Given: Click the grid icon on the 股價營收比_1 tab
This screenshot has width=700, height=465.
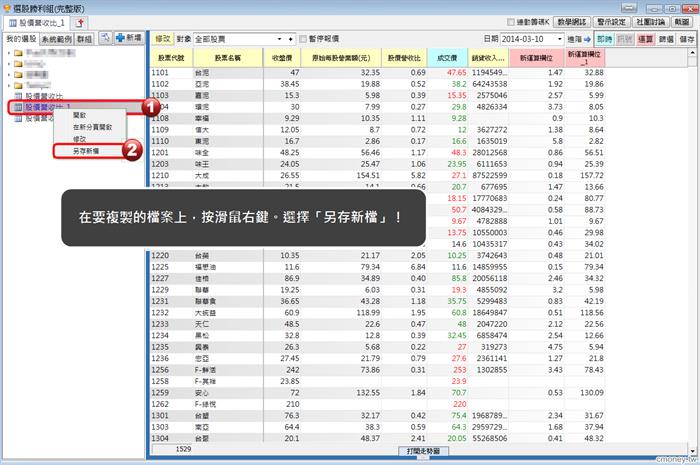Looking at the screenshot, I should pos(12,23).
